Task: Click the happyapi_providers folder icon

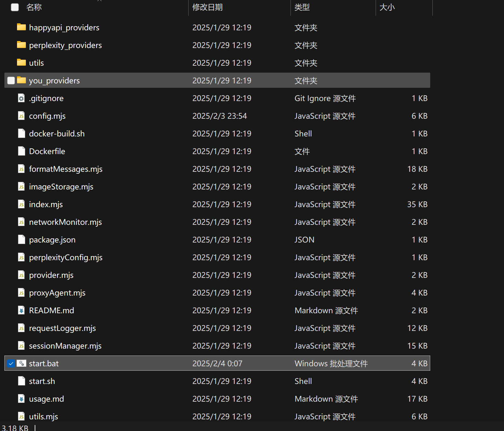Action: pos(21,27)
